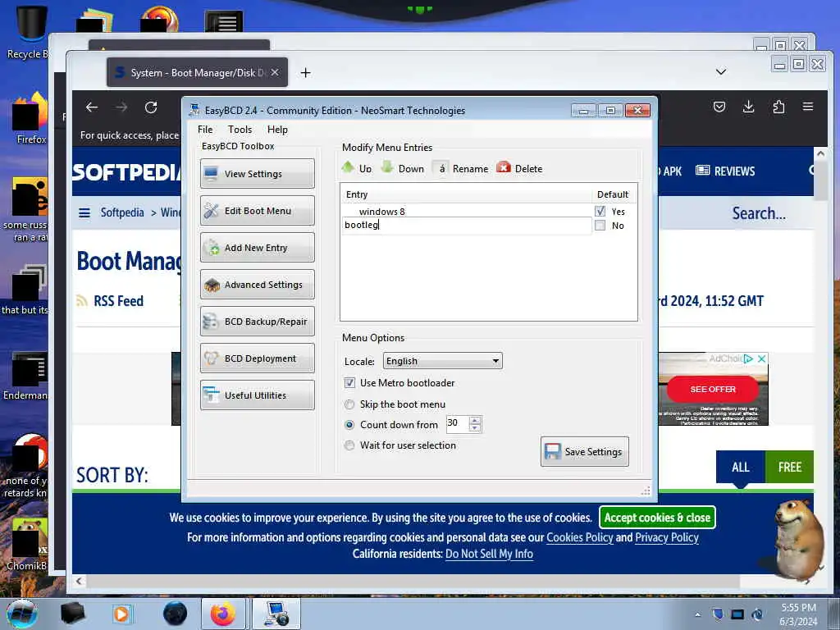Screen dimensions: 840x630
Task: Select Count down from option
Action: click(x=349, y=425)
